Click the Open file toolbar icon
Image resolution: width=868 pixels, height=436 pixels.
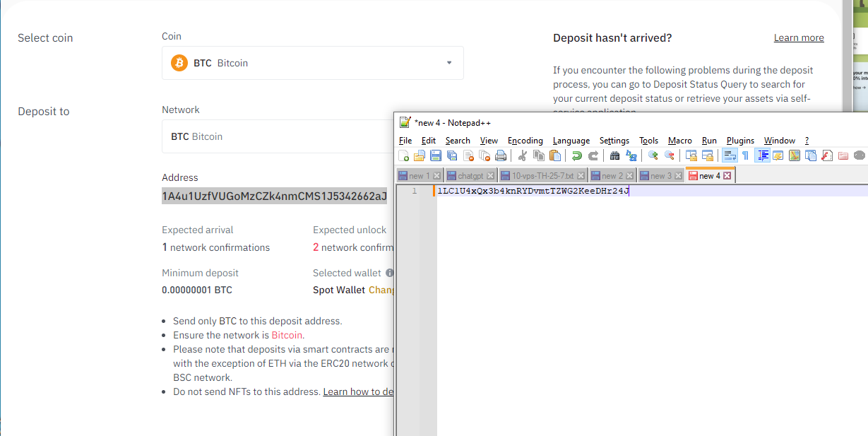click(x=420, y=155)
